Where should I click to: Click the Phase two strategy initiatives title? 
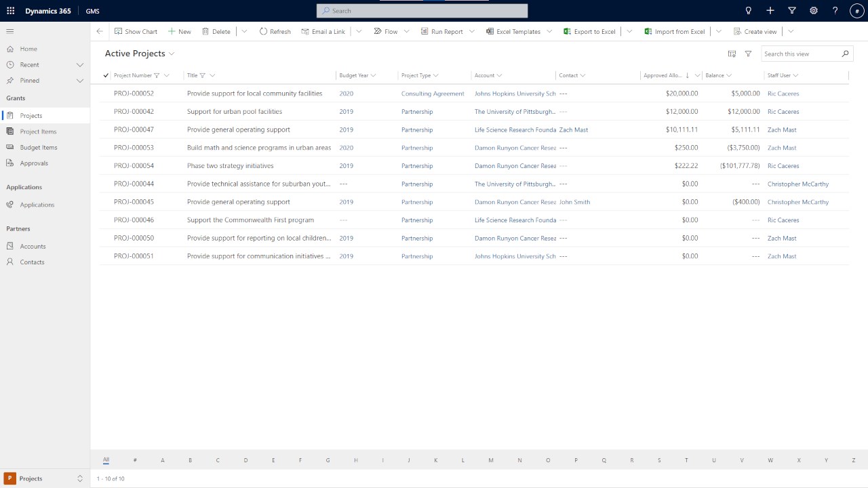point(231,166)
